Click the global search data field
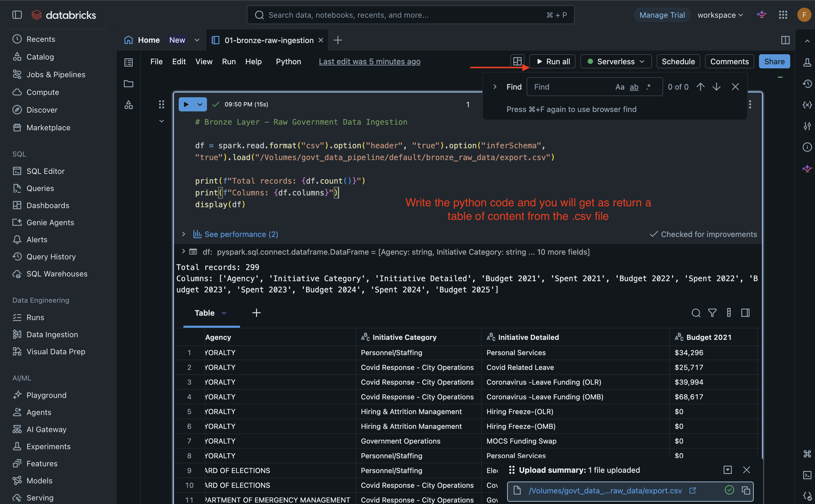The image size is (815, 504). 410,15
